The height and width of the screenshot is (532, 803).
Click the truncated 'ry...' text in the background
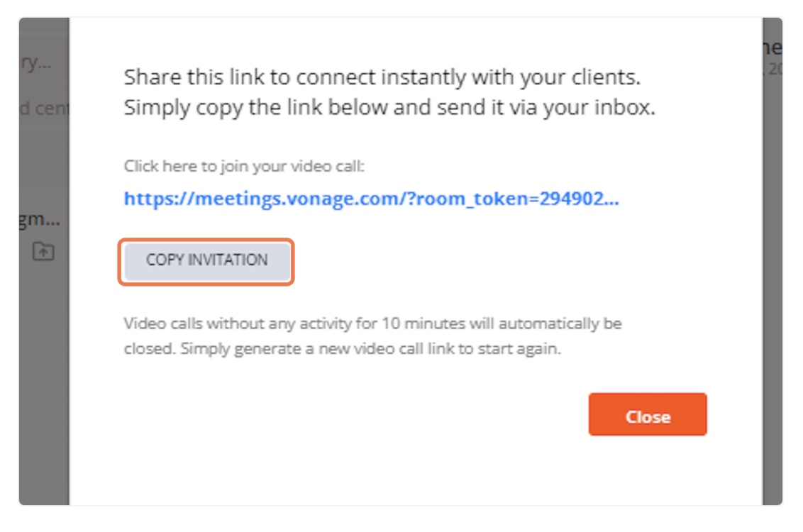click(36, 62)
